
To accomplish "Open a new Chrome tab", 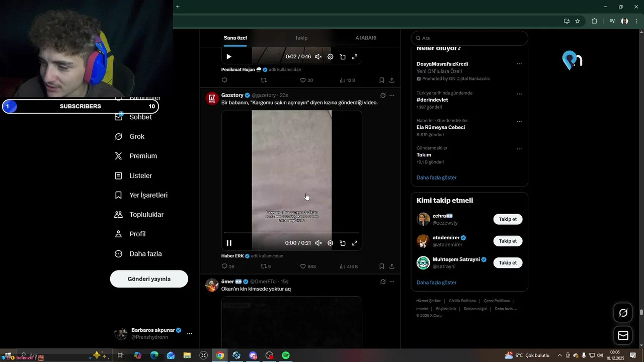I will point(178,7).
